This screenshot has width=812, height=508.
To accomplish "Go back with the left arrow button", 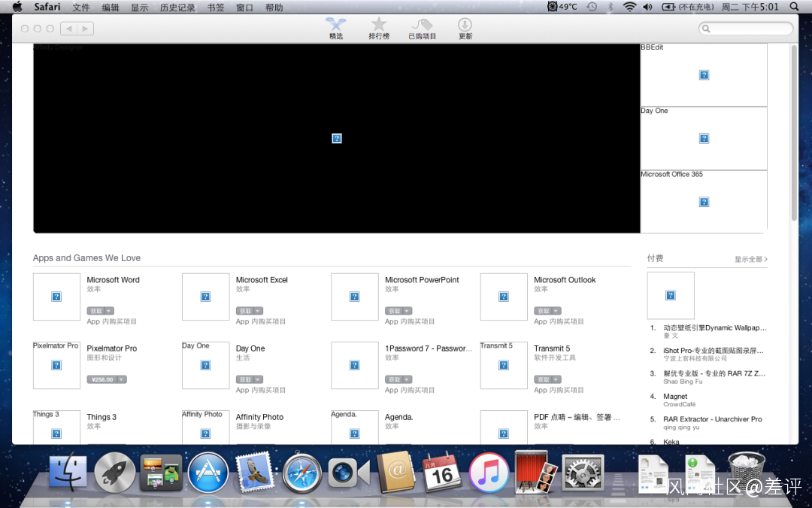I will (68, 29).
